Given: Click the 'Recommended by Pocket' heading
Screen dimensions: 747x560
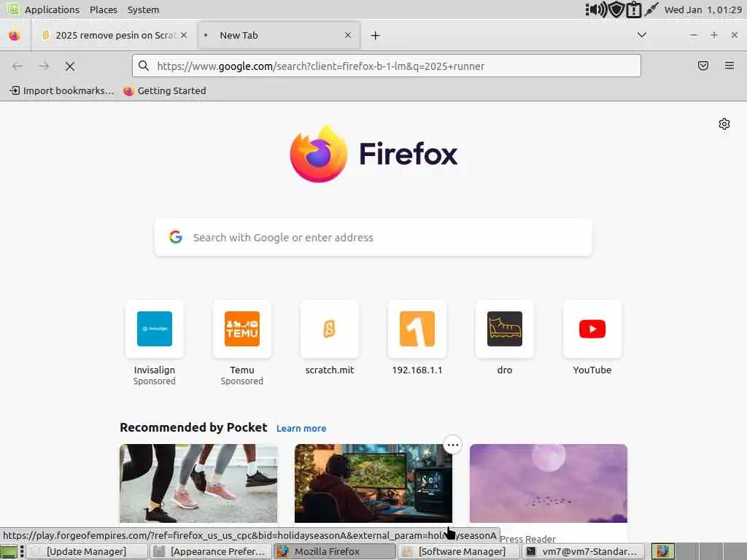Looking at the screenshot, I should [193, 427].
